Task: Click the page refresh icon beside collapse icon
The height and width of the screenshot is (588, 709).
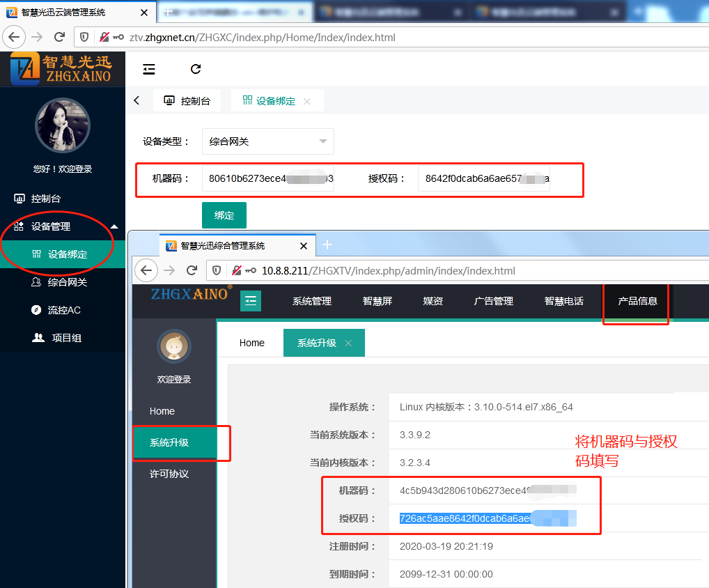Action: click(196, 69)
